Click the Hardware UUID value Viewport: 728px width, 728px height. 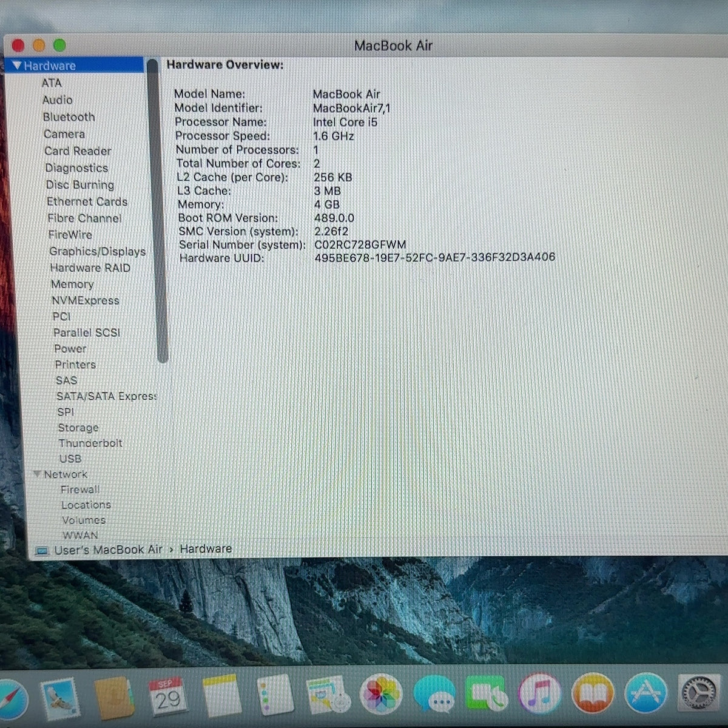pos(434,257)
